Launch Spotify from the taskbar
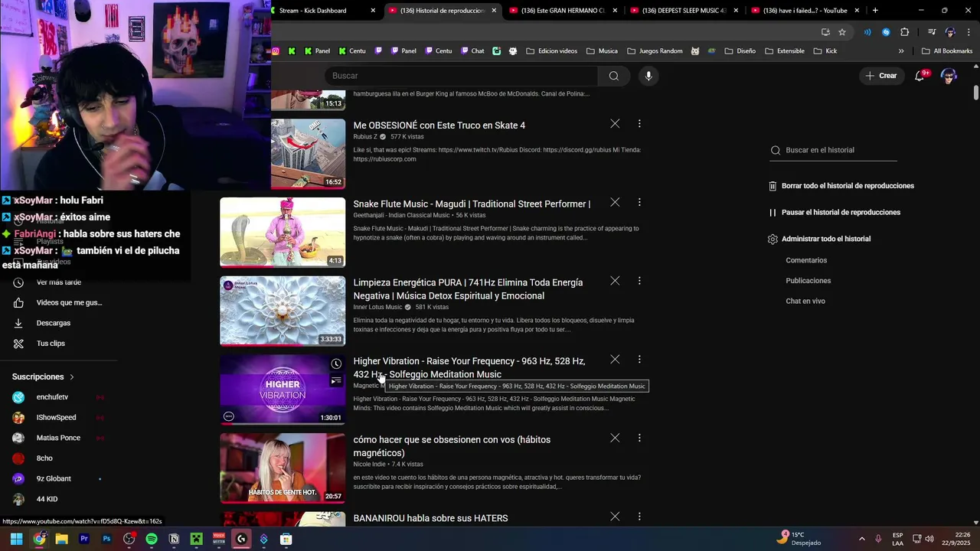The width and height of the screenshot is (980, 551). tap(152, 539)
